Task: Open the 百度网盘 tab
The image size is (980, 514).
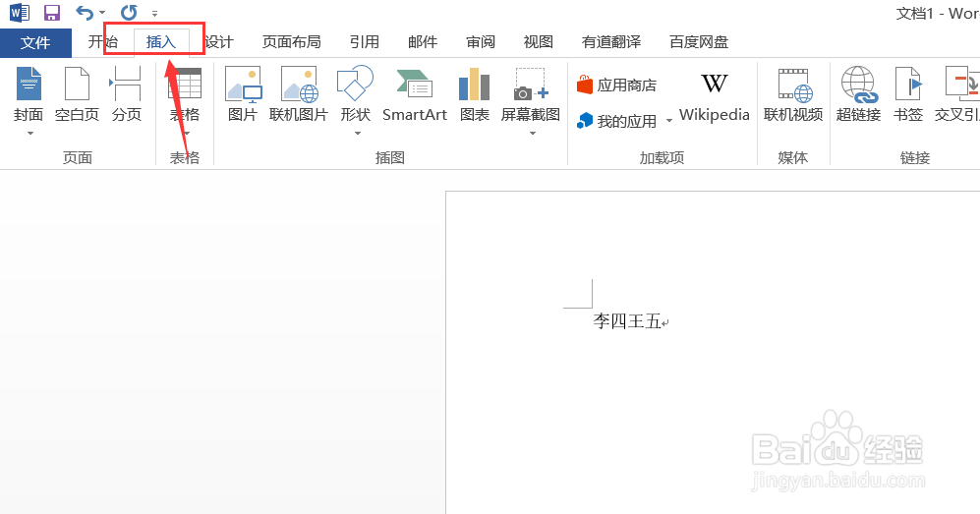Action: coord(699,42)
